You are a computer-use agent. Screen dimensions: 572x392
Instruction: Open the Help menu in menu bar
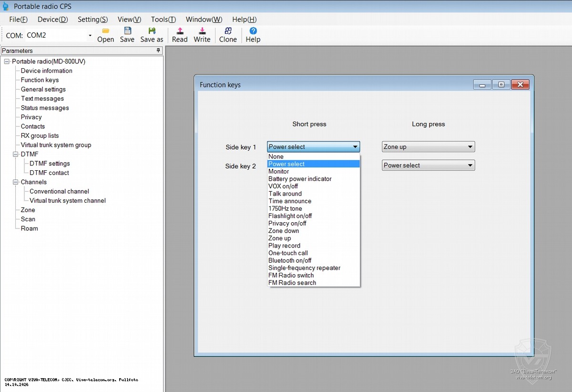pos(245,20)
